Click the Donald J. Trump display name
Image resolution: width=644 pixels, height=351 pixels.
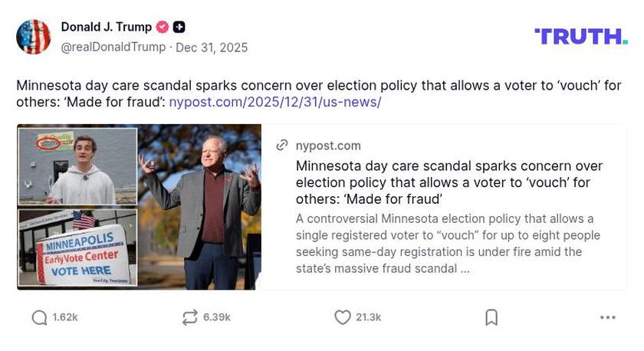(x=106, y=27)
